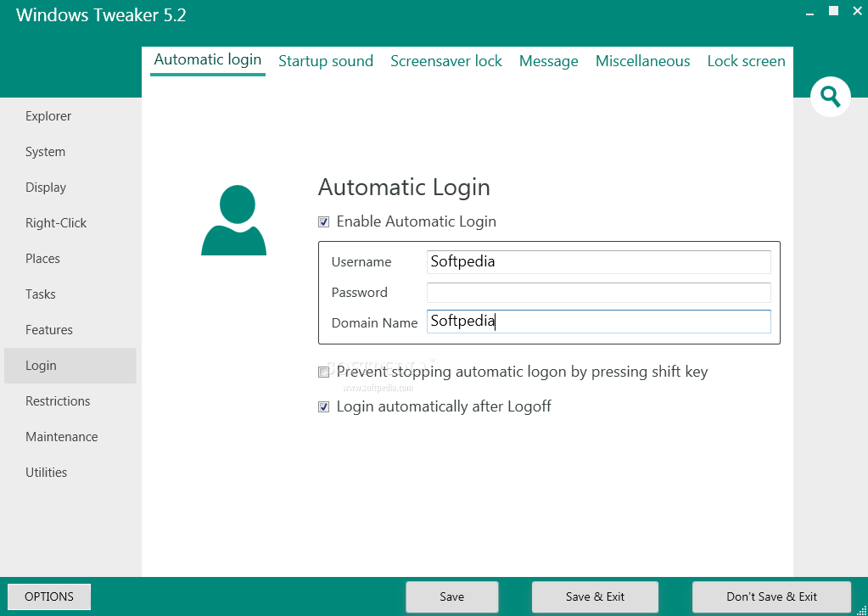The image size is (868, 616).
Task: Toggle Login automatically after Logoff
Action: pyautogui.click(x=324, y=407)
